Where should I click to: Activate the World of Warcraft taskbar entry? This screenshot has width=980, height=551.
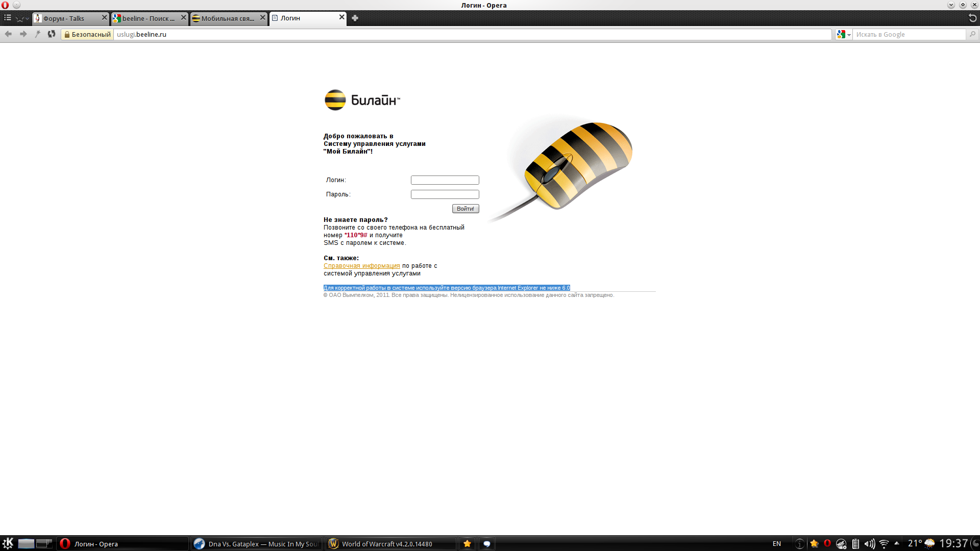point(391,544)
